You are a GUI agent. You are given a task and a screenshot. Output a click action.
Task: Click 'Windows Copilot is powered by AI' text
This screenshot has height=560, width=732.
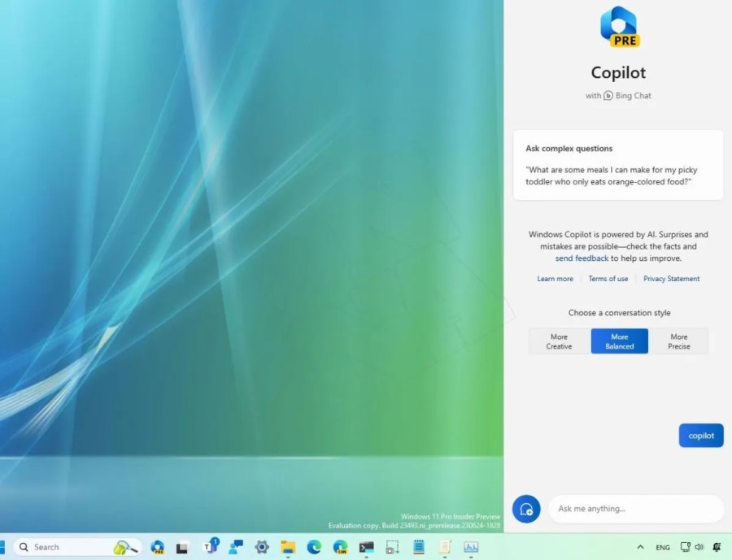click(592, 234)
